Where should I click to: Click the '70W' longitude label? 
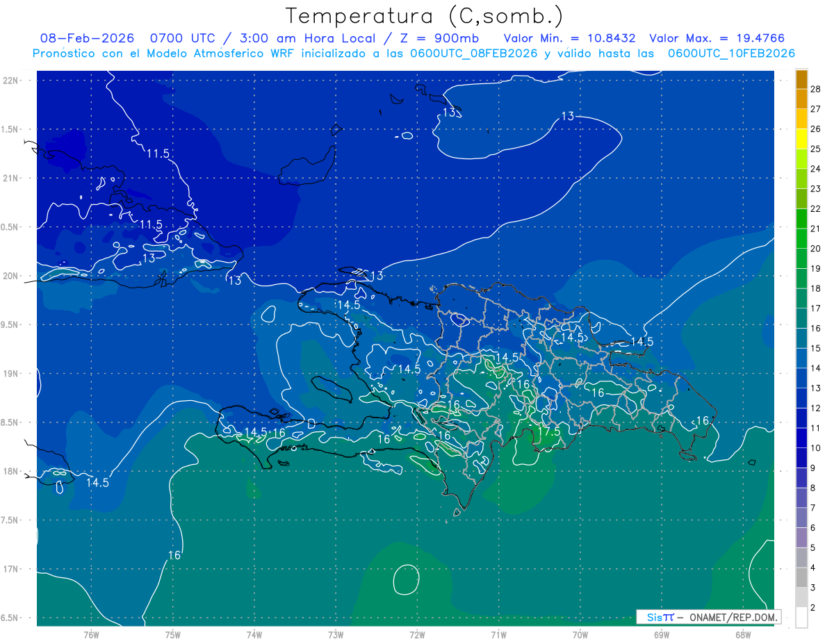580,635
